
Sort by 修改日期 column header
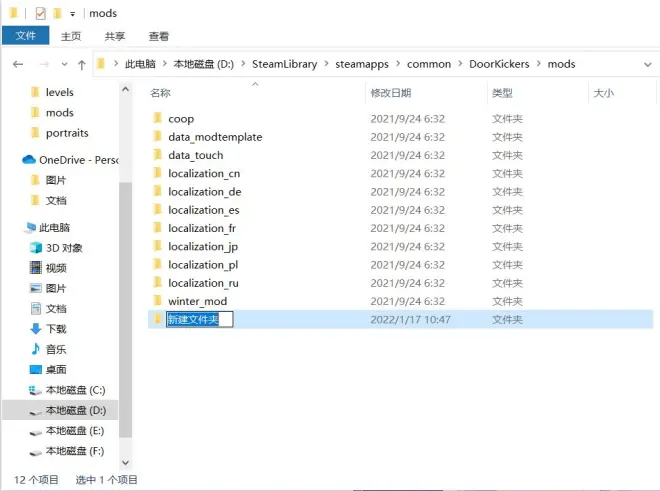(391, 93)
